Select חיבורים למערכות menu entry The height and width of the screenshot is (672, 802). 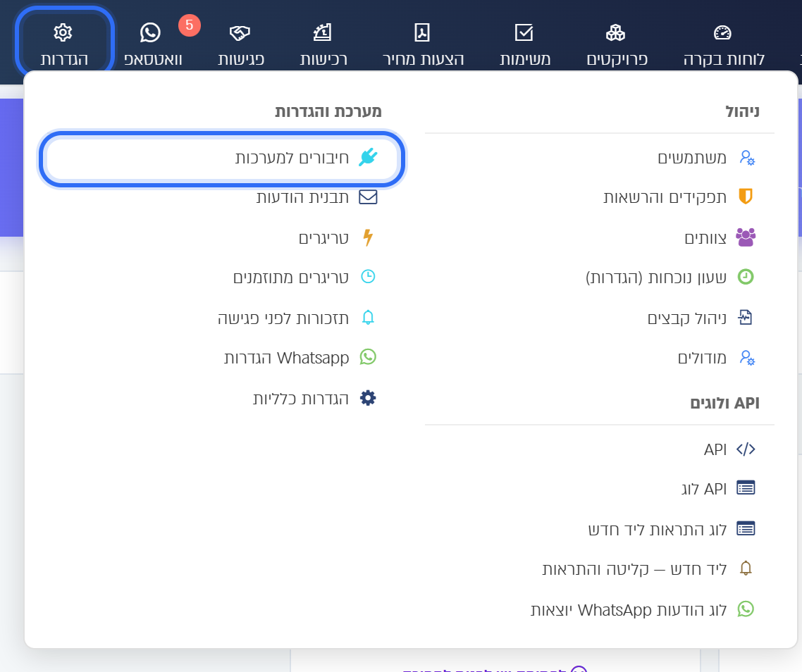coord(223,158)
